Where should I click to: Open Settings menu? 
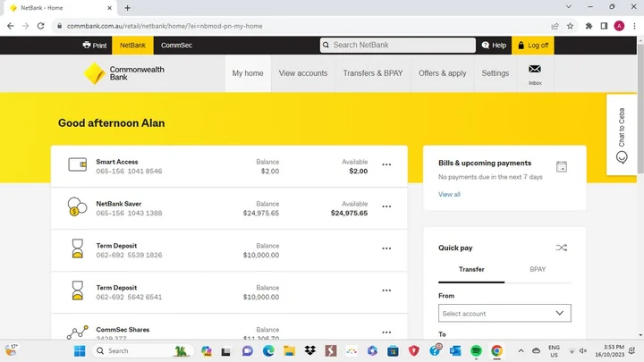tap(496, 73)
